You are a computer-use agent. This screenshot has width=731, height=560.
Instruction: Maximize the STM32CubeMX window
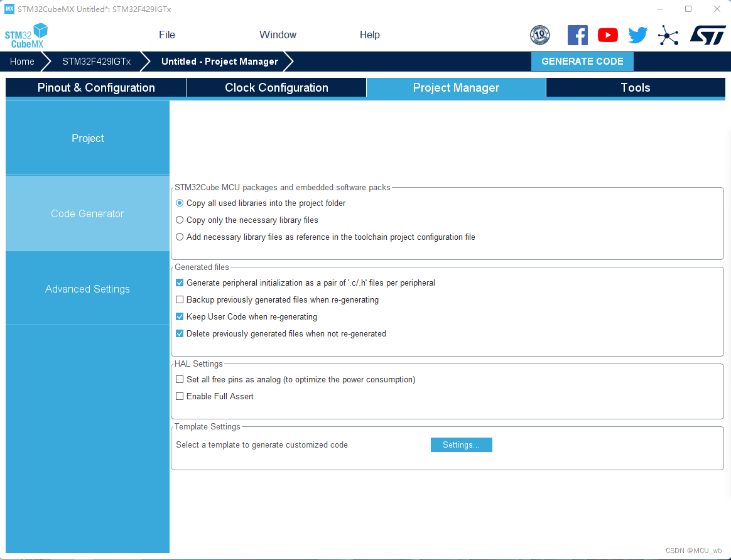(x=688, y=9)
